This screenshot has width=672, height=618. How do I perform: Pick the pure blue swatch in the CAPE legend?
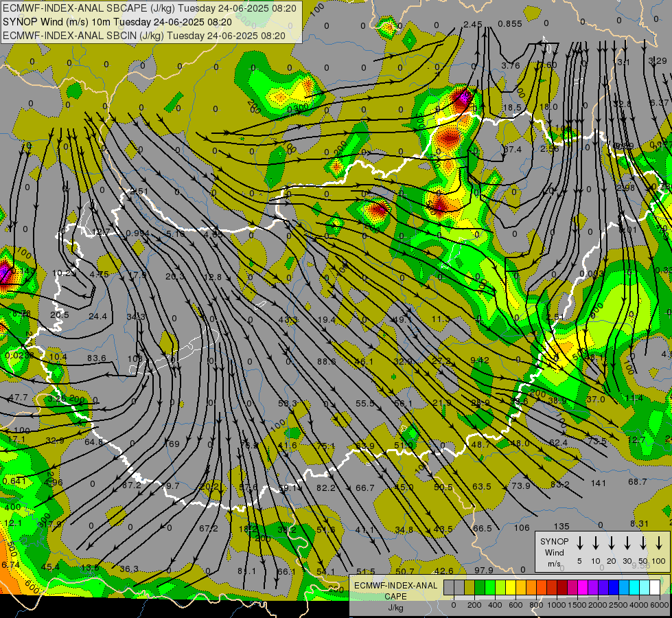point(613,587)
